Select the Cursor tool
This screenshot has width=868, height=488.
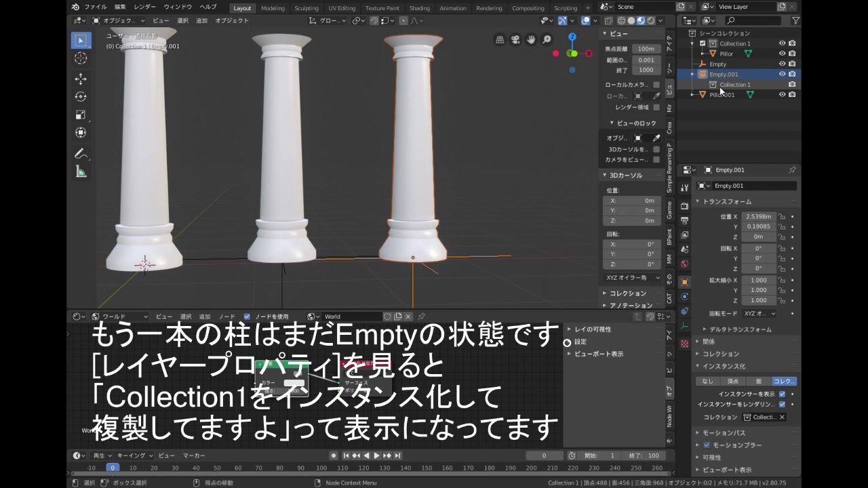coord(81,59)
